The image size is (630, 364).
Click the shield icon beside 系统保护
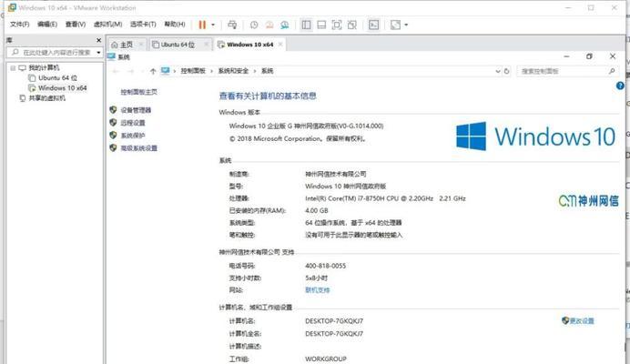(x=113, y=136)
